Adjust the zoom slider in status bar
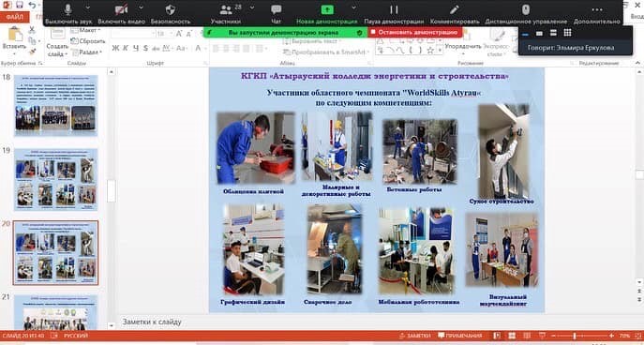The image size is (644, 345). 575,336
